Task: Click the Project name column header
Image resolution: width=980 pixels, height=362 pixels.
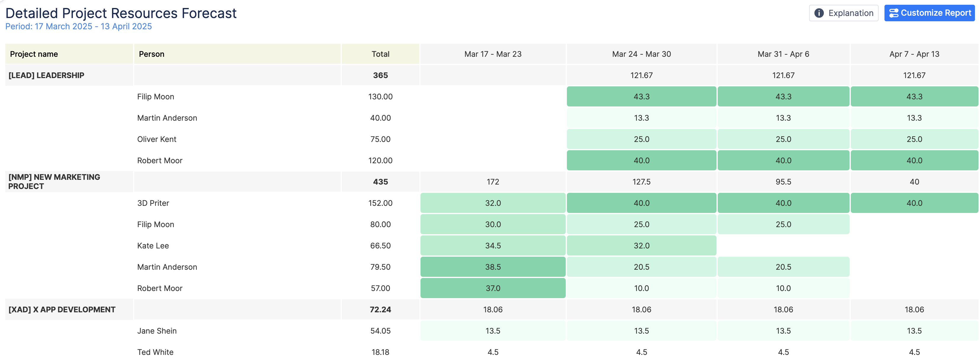Action: tap(34, 54)
